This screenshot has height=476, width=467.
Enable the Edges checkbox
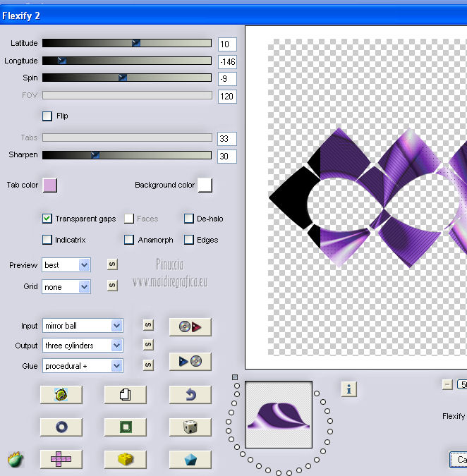point(189,240)
